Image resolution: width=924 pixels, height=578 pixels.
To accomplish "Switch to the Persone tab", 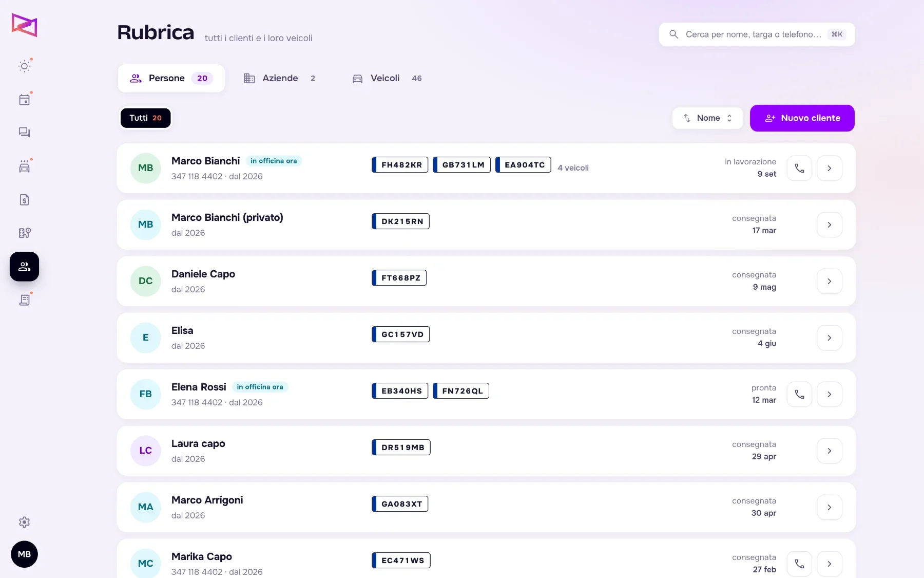I will click(171, 78).
